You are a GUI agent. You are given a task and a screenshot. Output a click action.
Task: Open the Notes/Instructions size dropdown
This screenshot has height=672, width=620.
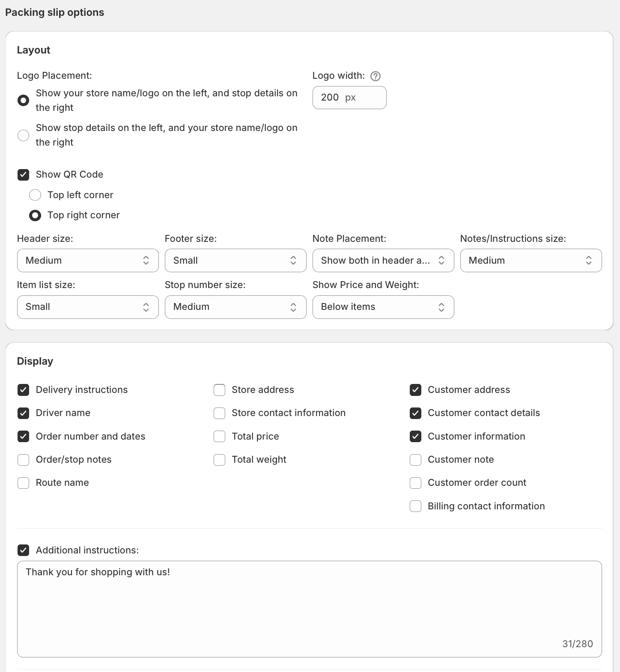(531, 261)
